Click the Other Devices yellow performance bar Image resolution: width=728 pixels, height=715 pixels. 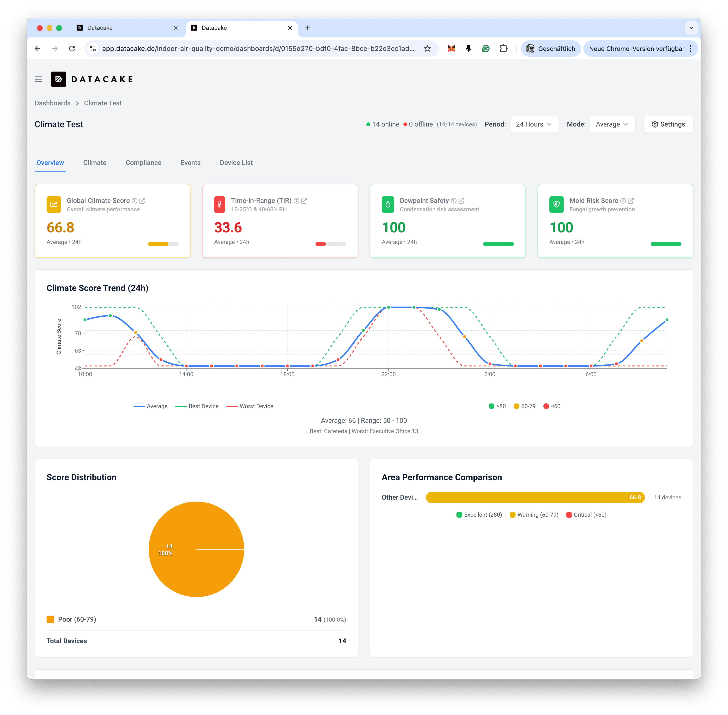coord(535,497)
